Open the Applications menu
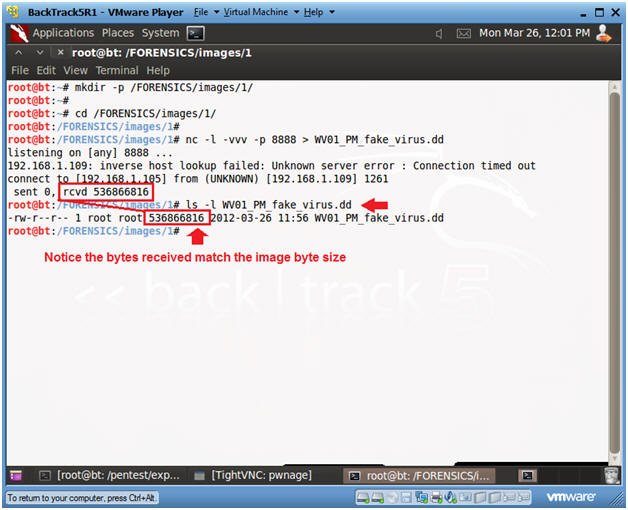The width and height of the screenshot is (628, 510). [63, 33]
